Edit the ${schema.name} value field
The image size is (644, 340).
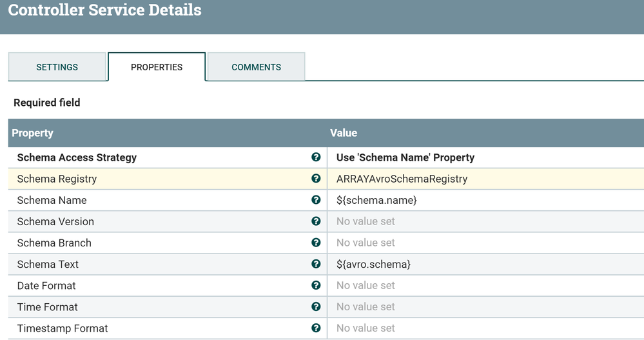[x=376, y=200]
